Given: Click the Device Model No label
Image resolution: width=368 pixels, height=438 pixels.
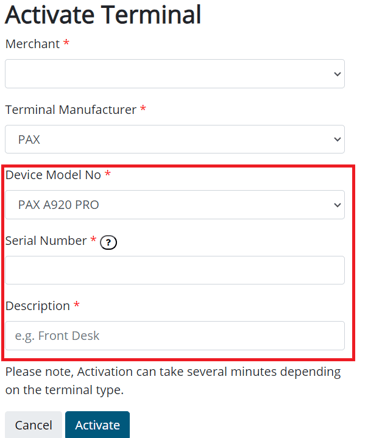Looking at the screenshot, I should coord(53,175).
